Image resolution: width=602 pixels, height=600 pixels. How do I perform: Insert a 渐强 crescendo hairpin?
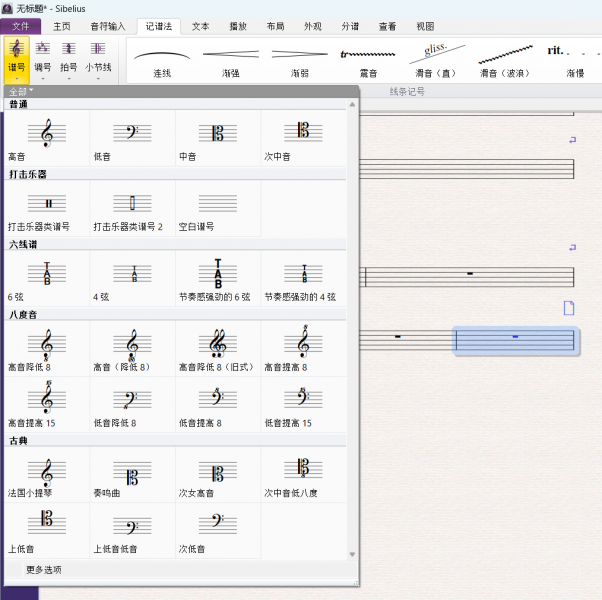tap(231, 61)
